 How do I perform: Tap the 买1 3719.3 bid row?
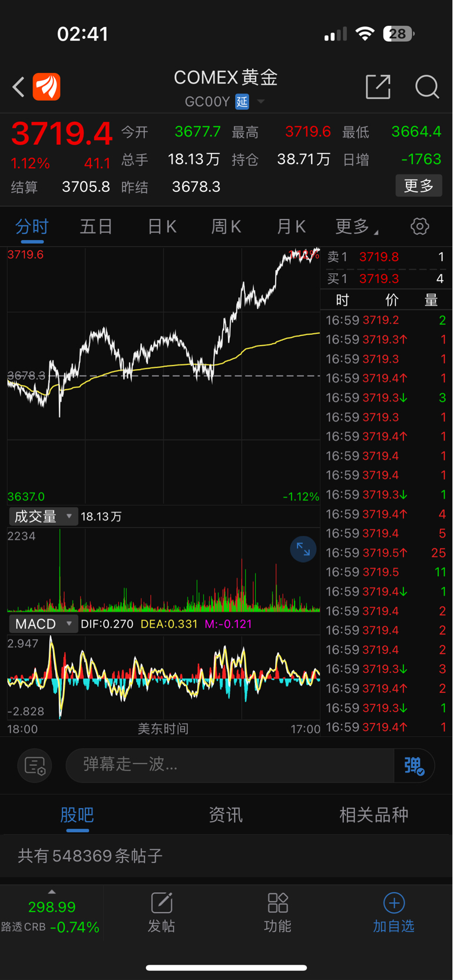[x=386, y=279]
